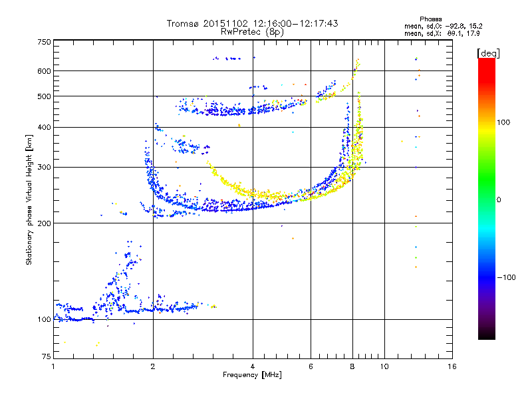This screenshot has width=532, height=399.
Task: Select the "mean, sd,X: 89.1, 17.9" line
Action: coord(442,34)
